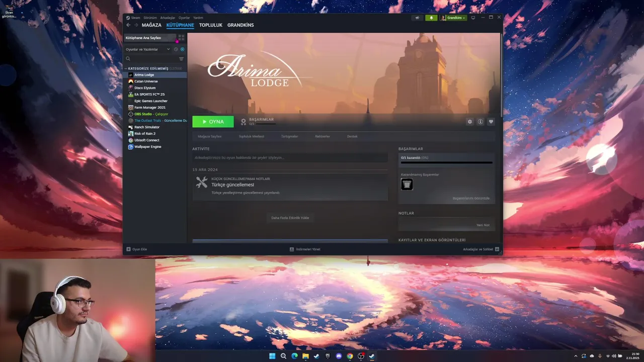This screenshot has height=362, width=644.
Task: Select EA SPORTS FC 25 in the list
Action: tap(155, 95)
